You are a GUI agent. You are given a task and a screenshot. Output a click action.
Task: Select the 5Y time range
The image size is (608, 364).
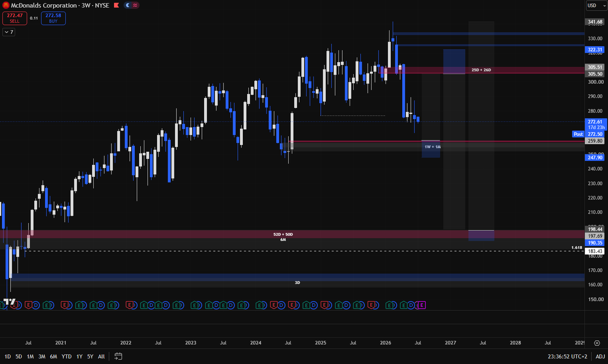tap(90, 356)
